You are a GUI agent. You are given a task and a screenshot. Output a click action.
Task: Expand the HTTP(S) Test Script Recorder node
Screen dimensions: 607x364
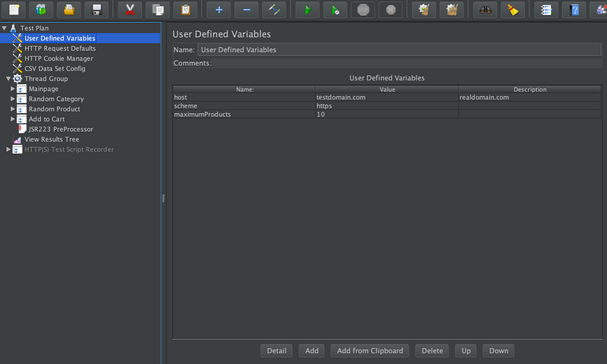[8, 149]
